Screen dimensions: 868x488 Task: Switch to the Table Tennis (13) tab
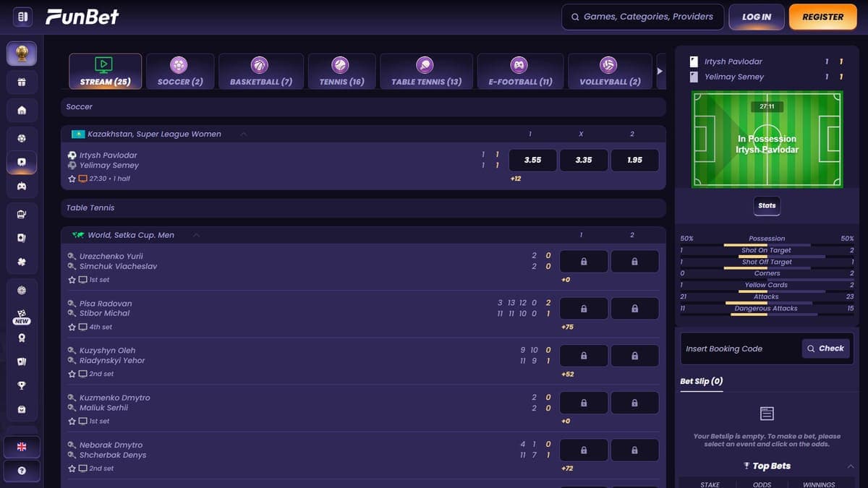coord(426,71)
